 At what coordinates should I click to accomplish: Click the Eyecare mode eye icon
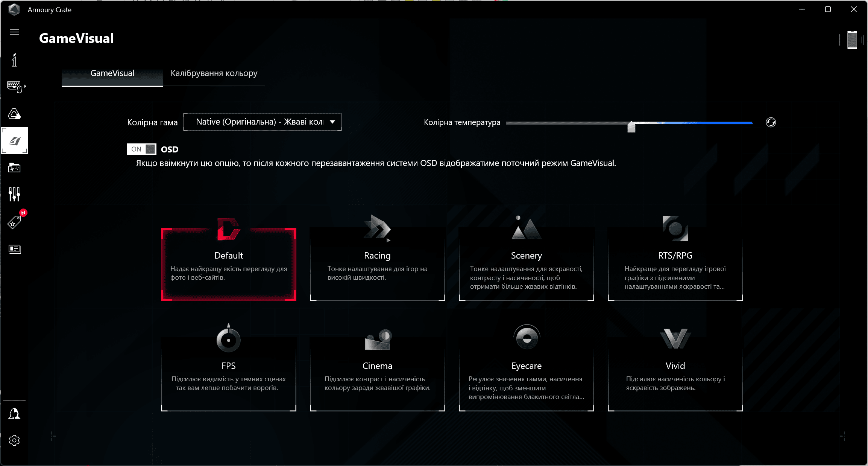coord(527,337)
